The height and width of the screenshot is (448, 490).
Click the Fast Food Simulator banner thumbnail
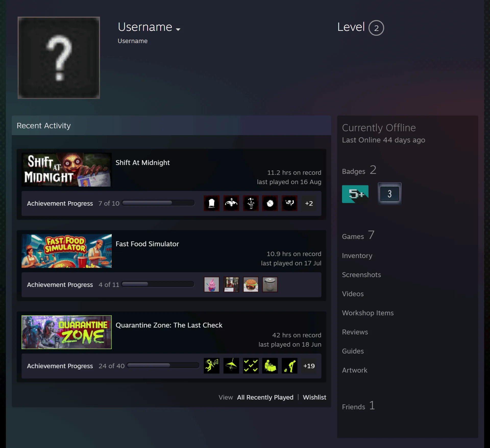(67, 251)
